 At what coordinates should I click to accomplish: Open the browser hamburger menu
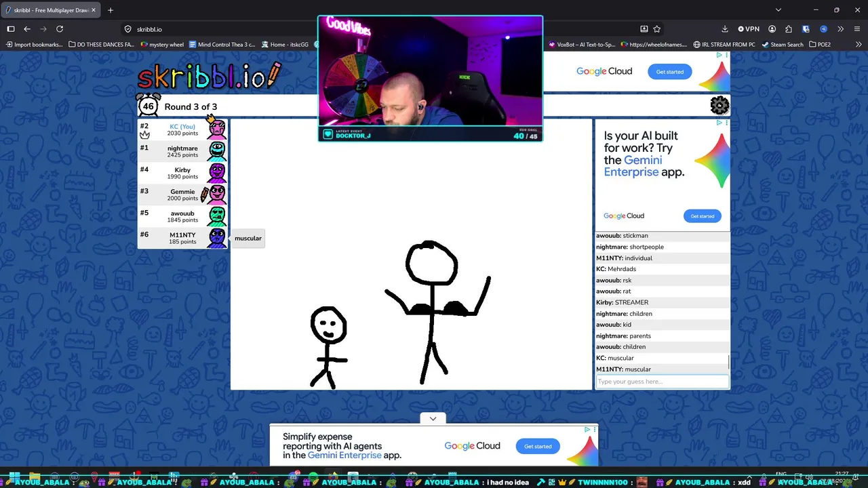coord(857,29)
